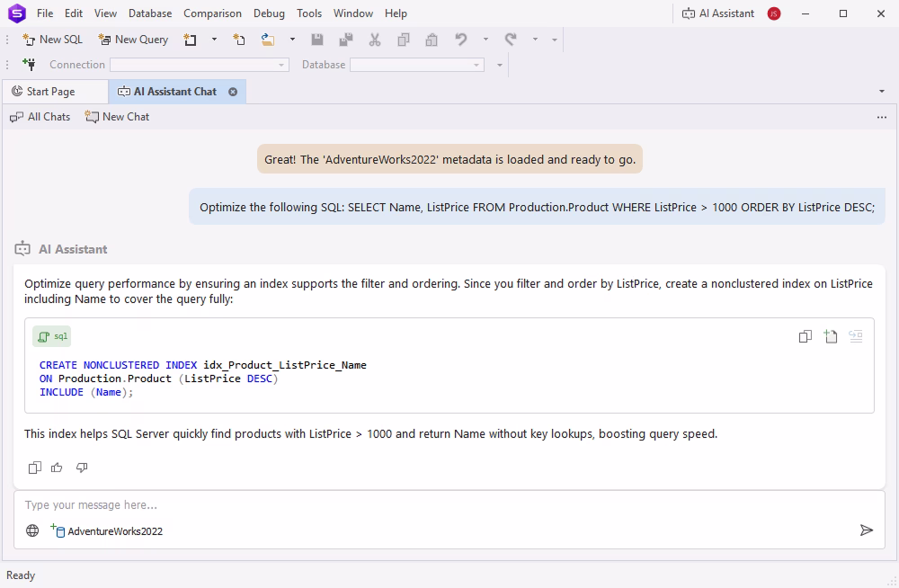Screen dimensions: 899x588
Task: Start a New Chat
Action: [117, 117]
